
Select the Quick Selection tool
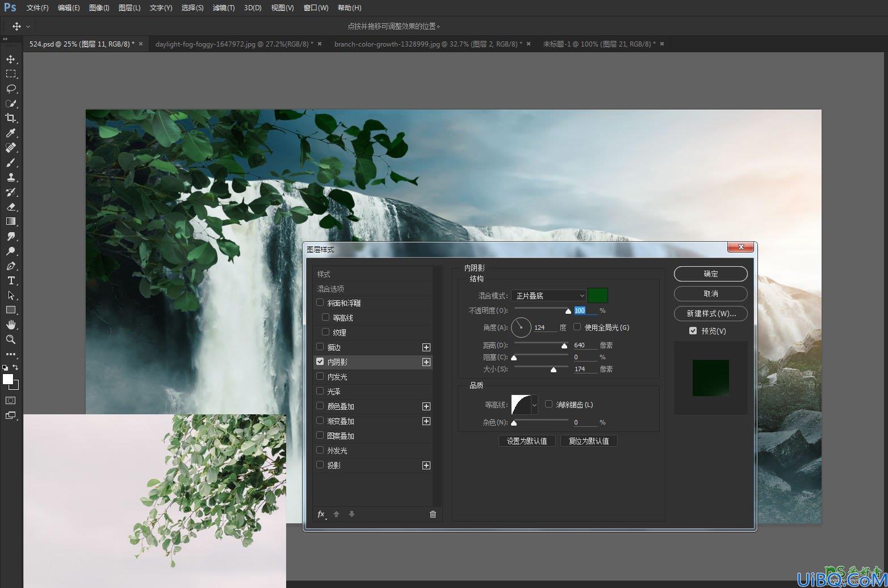point(11,103)
